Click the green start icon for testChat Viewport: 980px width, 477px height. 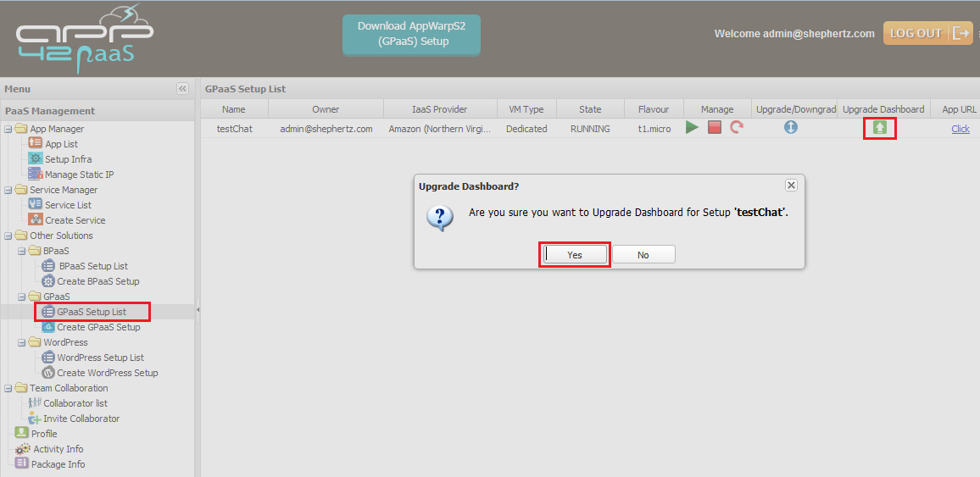(x=693, y=128)
